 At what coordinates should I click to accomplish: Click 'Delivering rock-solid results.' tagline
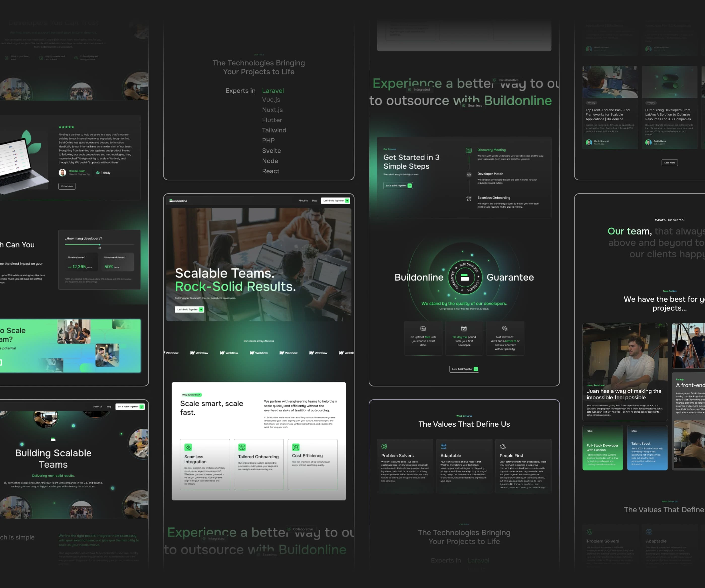[x=53, y=476]
